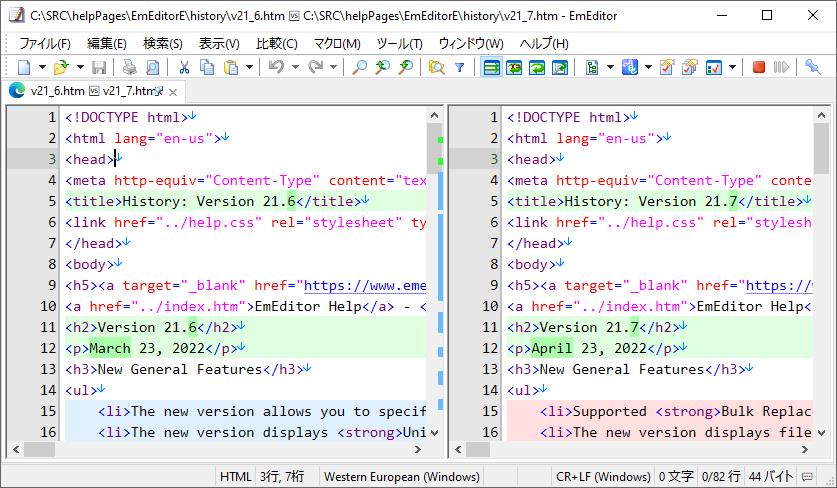Open properties for all configurations icon

(690, 67)
